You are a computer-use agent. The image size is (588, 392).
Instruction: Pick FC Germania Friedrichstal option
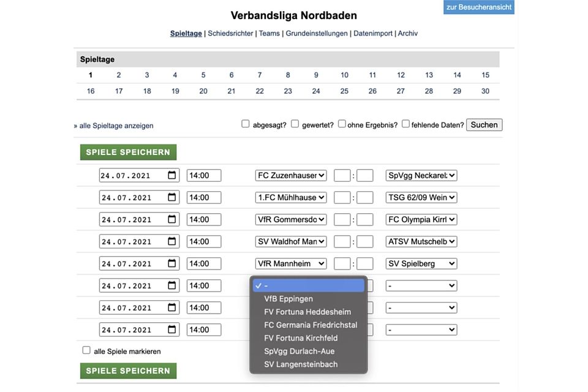point(311,325)
